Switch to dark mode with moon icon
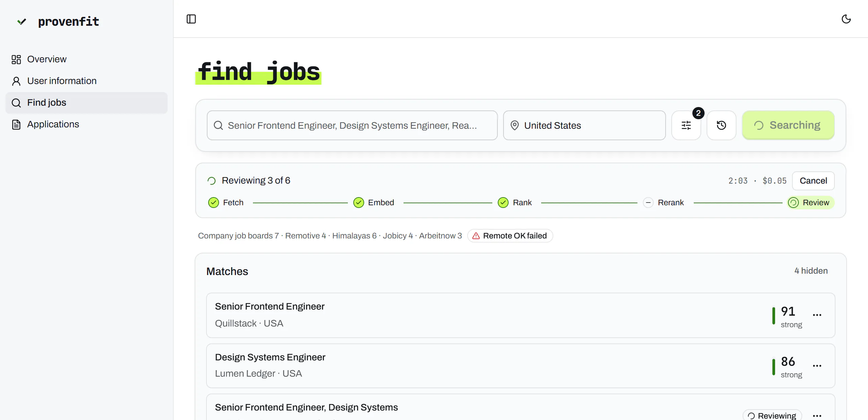Viewport: 868px width, 420px height. click(846, 19)
